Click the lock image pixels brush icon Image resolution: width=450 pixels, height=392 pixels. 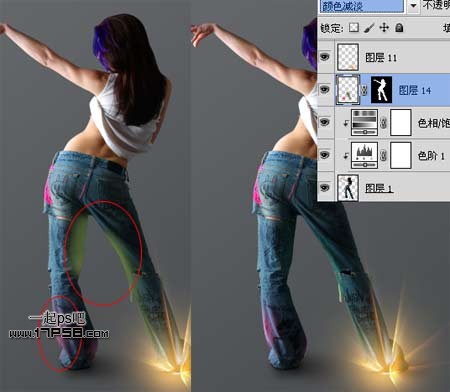pos(369,28)
